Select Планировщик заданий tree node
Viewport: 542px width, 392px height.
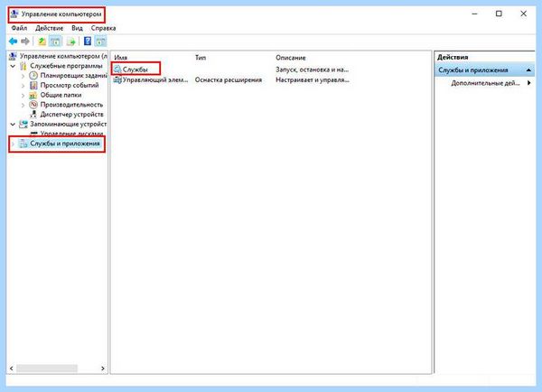pos(74,75)
